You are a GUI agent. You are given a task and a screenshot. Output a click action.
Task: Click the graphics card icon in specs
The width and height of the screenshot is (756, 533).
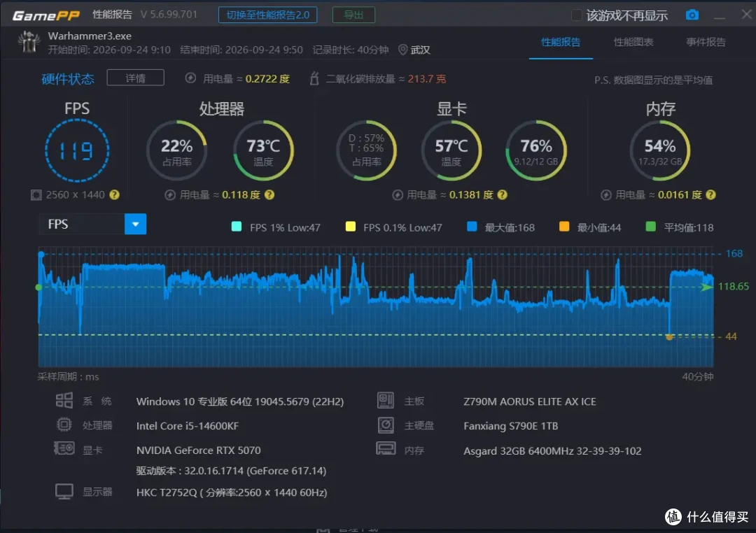click(x=64, y=448)
